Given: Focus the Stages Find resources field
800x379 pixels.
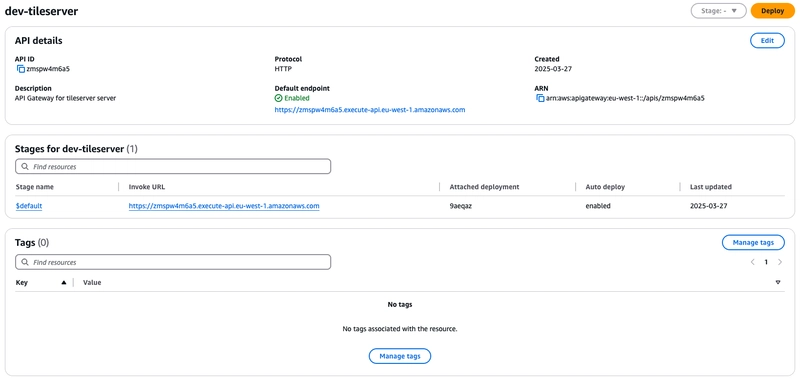Looking at the screenshot, I should point(173,167).
